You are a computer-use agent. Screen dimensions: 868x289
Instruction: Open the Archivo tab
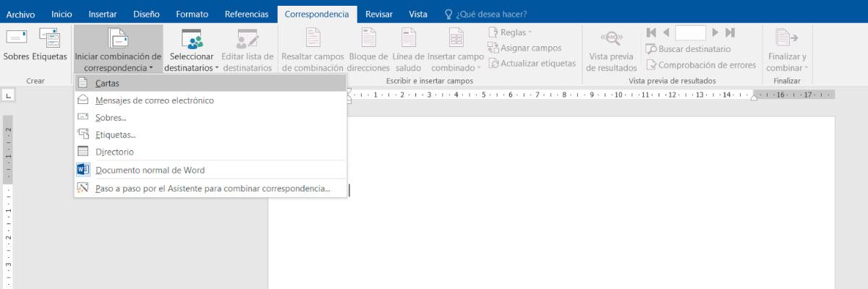(x=20, y=14)
